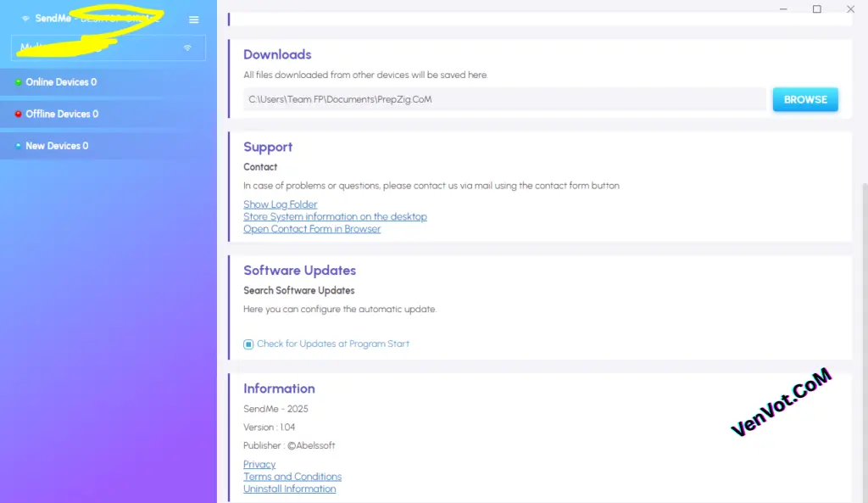Select the red Offline Devices indicator
Viewport: 868px width, 503px height.
19,115
